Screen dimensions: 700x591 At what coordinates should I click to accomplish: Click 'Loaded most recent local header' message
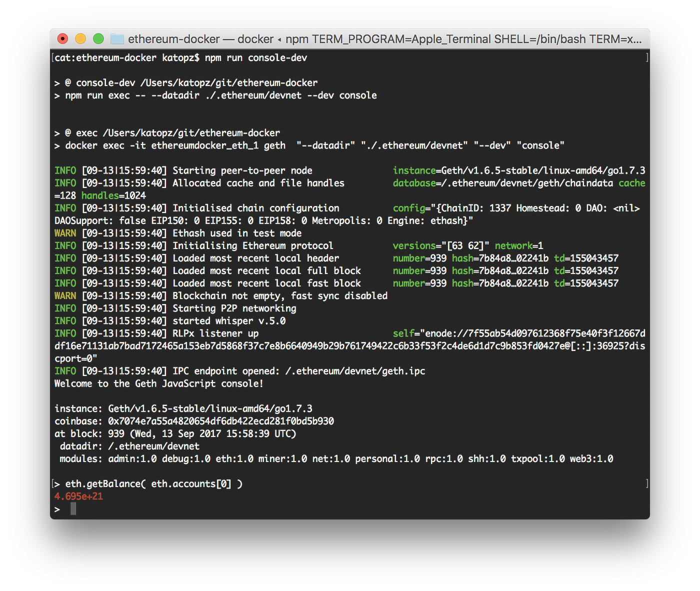256,258
